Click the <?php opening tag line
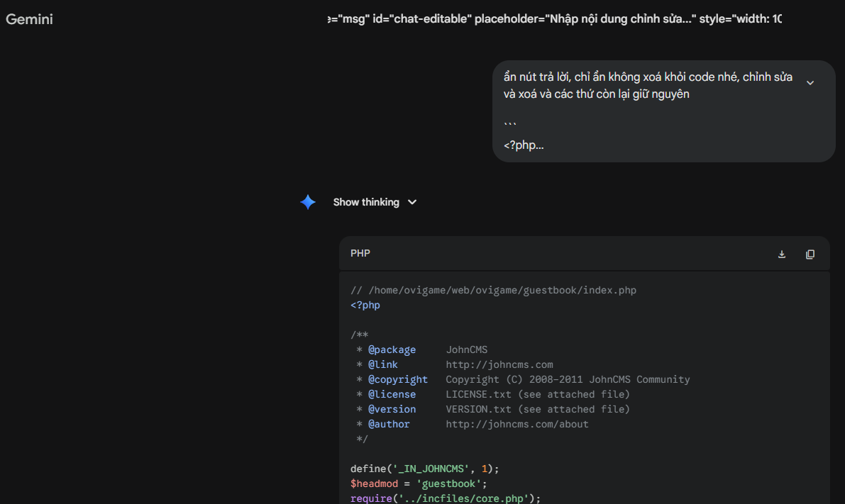 coord(365,306)
